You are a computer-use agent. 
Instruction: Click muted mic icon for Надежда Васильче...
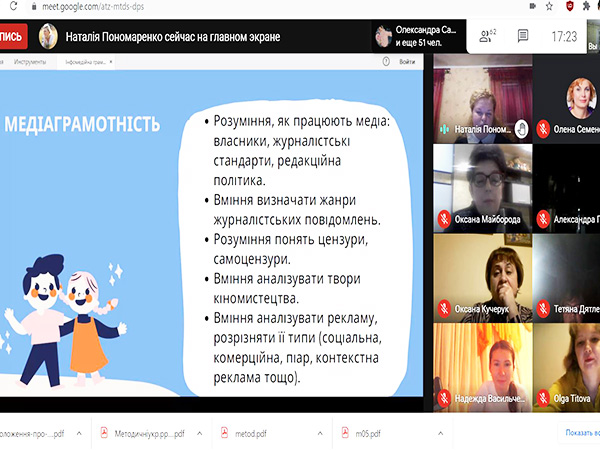(x=444, y=398)
